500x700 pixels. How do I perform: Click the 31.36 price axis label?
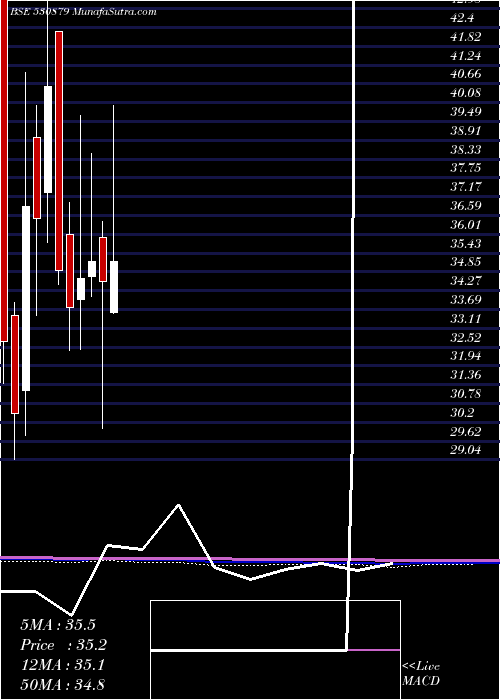tap(466, 375)
